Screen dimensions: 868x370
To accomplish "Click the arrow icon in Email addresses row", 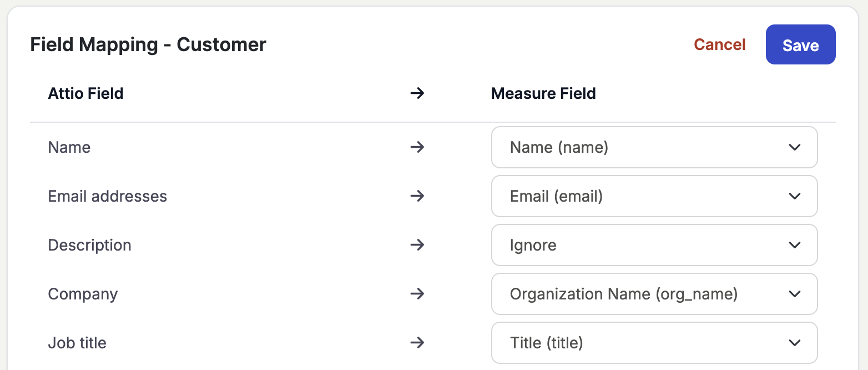I will pos(417,196).
